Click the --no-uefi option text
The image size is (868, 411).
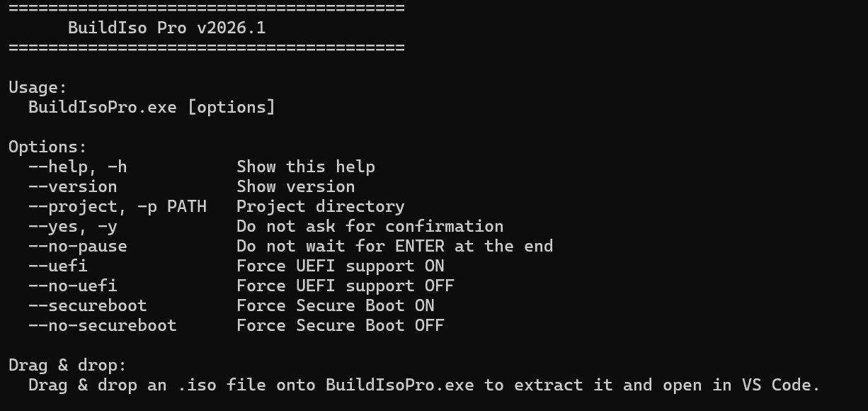click(x=72, y=286)
